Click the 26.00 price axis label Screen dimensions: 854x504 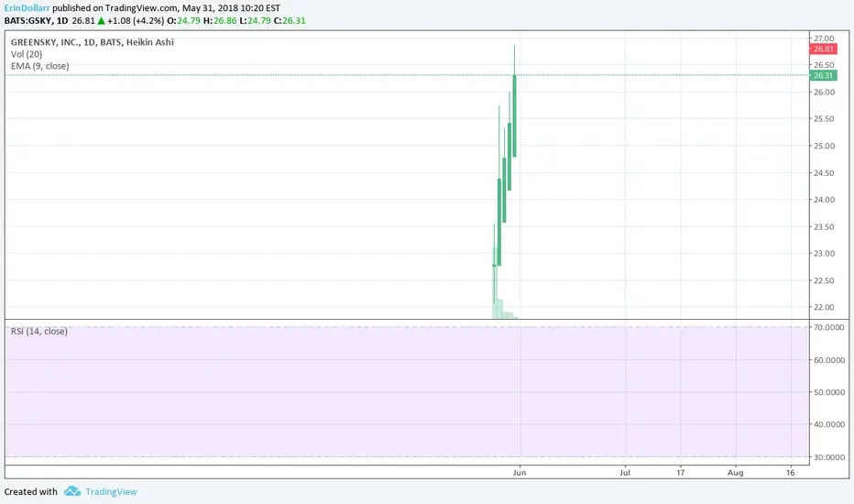[x=824, y=92]
